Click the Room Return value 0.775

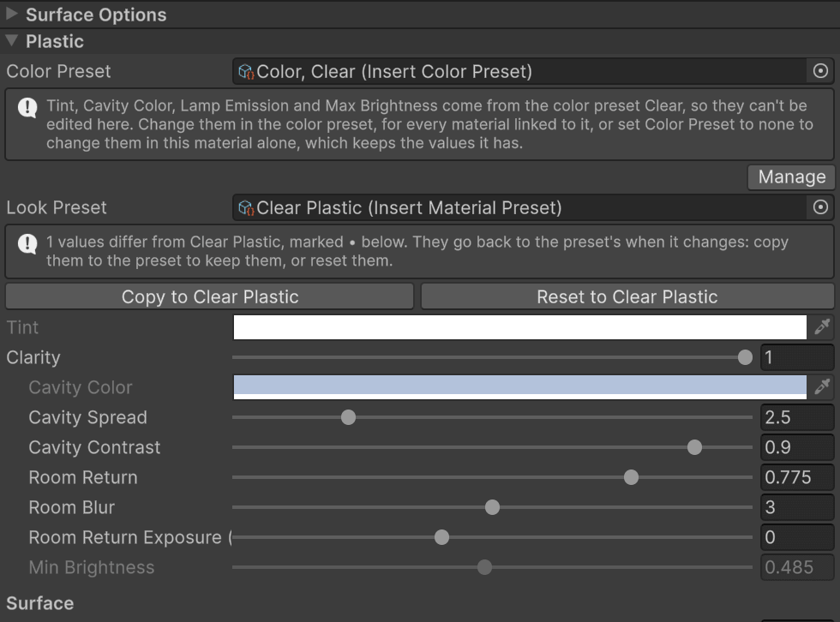(797, 477)
